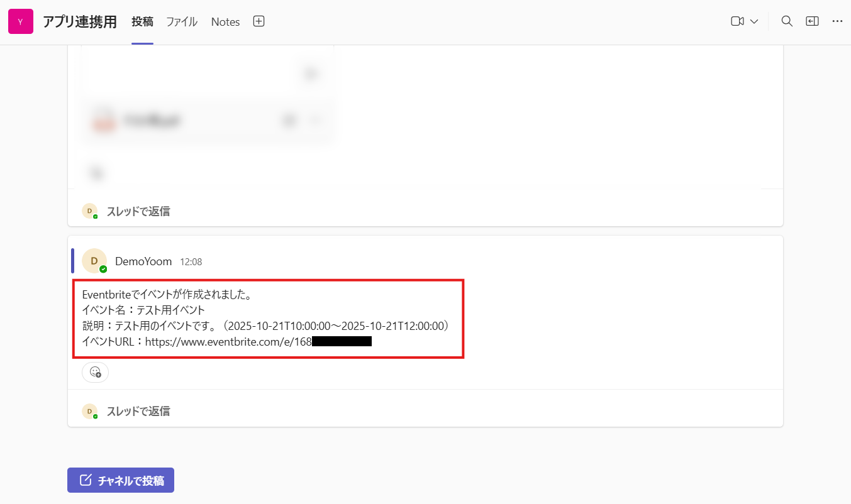The width and height of the screenshot is (851, 504).
Task: Click スレッドで返信 under the blurred post
Action: [138, 211]
